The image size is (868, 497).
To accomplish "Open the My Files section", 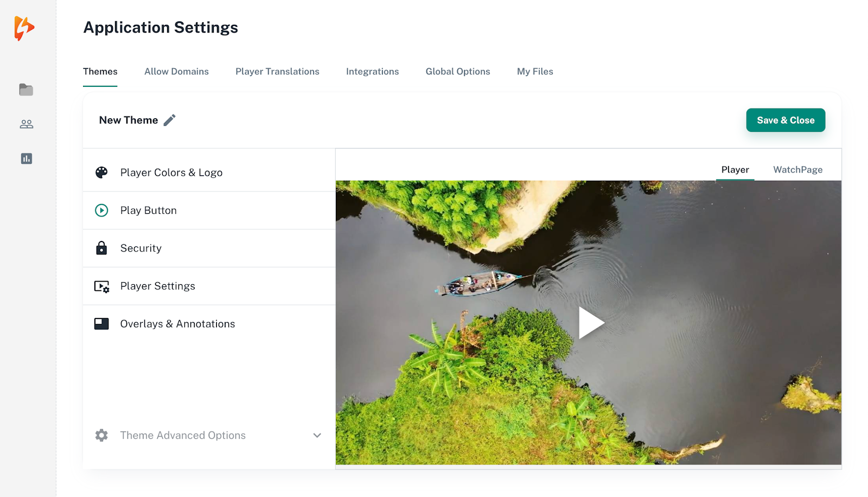I will (534, 71).
